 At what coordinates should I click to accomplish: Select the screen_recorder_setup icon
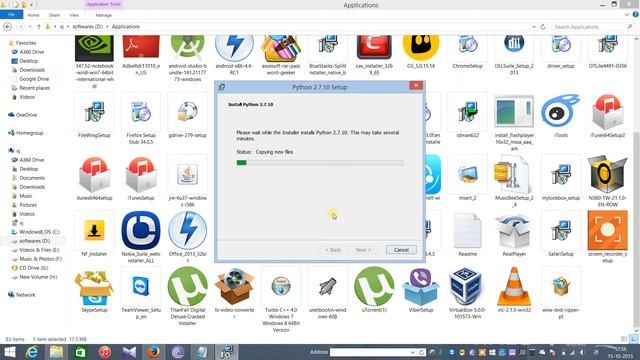pos(607,231)
